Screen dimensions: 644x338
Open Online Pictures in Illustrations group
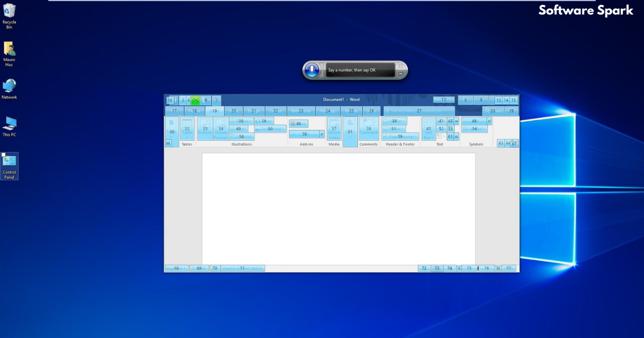pyautogui.click(x=221, y=129)
